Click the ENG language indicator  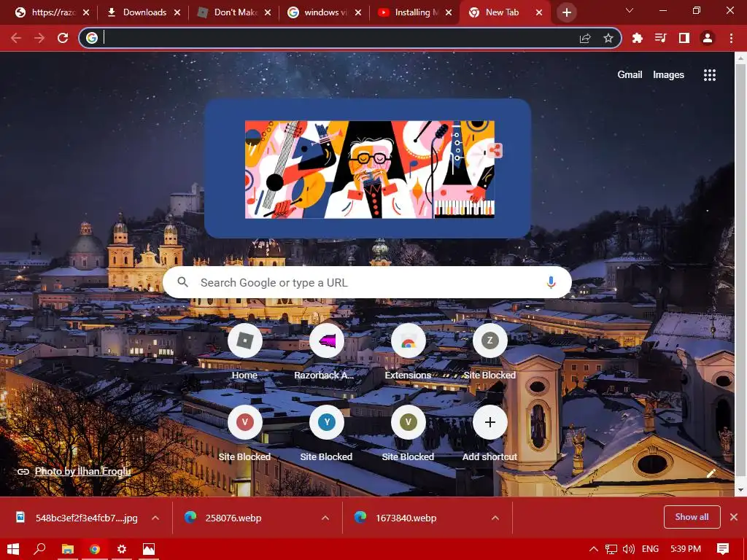point(650,549)
